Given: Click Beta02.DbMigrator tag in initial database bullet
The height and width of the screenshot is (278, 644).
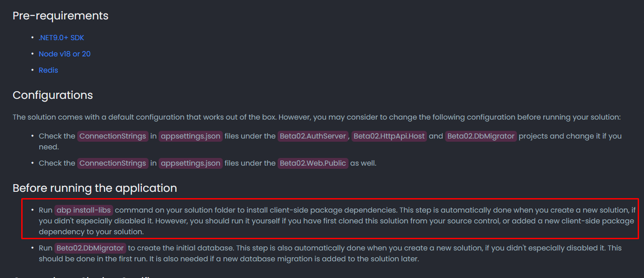Looking at the screenshot, I should (x=90, y=248).
